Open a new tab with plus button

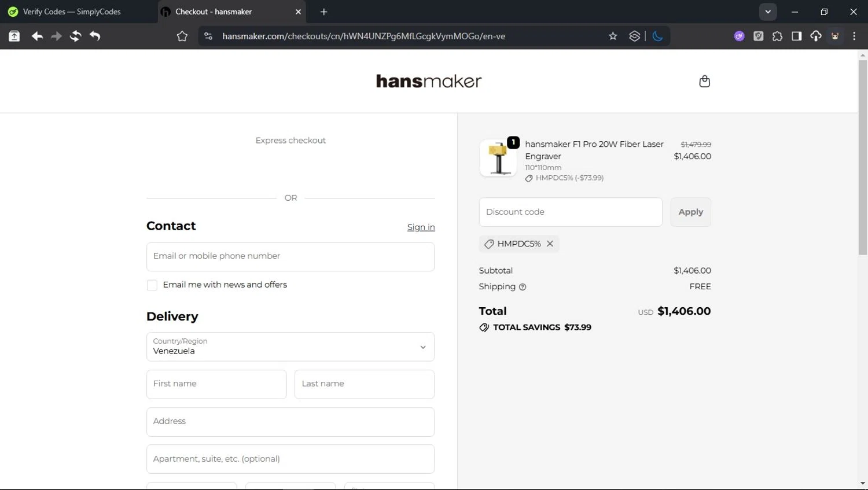323,12
